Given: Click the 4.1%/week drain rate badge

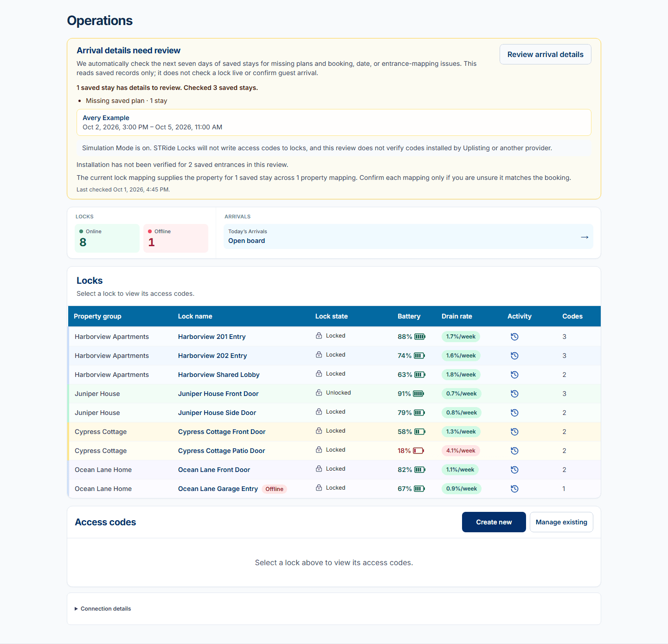Looking at the screenshot, I should (x=461, y=451).
